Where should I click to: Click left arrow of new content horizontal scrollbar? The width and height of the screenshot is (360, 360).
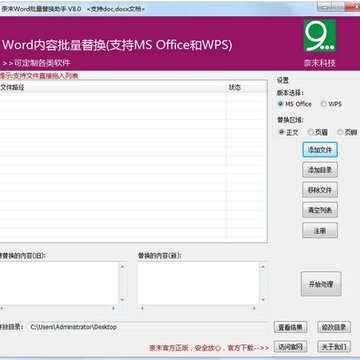click(x=142, y=308)
